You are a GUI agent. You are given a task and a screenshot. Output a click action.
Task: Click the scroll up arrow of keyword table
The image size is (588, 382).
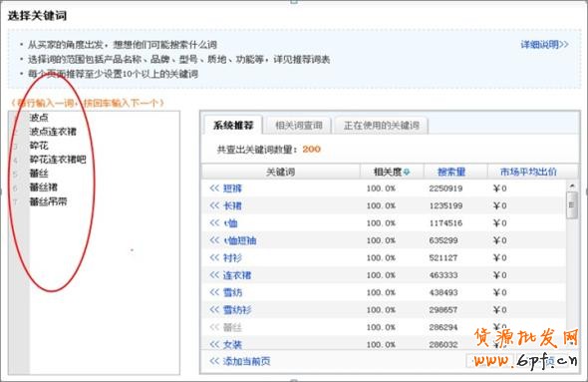[x=572, y=186]
